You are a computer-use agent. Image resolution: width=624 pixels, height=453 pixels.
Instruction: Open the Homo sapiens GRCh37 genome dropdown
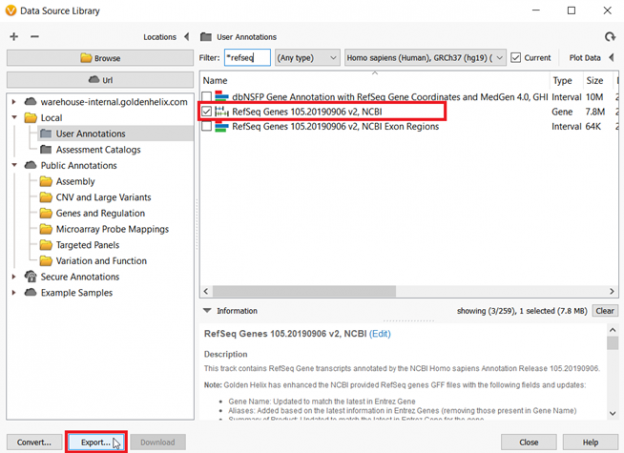(x=425, y=58)
